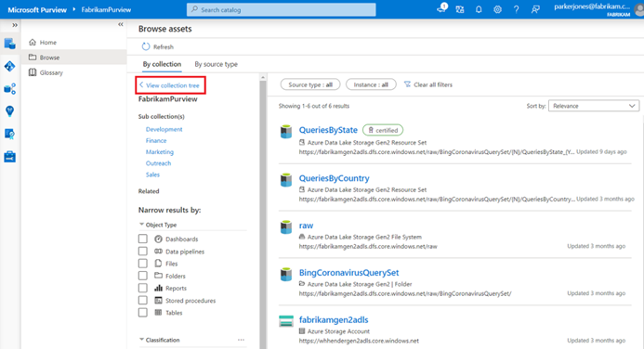Expand the left rail with double chevron
Viewport: 644px width, 349px height.
pyautogui.click(x=15, y=25)
